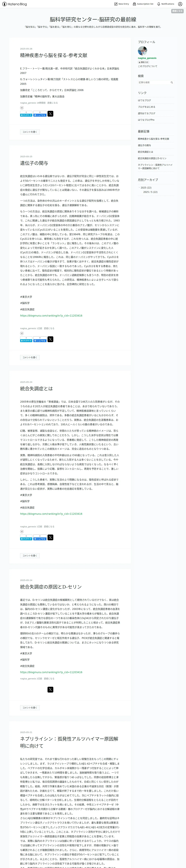
Task: Open recent article ネプリライシン in sidebar
Action: point(155,167)
